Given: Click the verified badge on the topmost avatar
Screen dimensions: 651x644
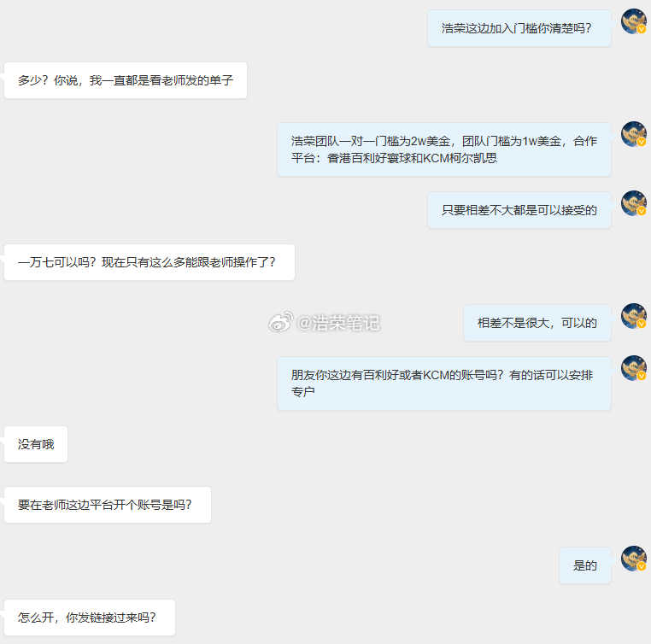Looking at the screenshot, I should point(642,29).
